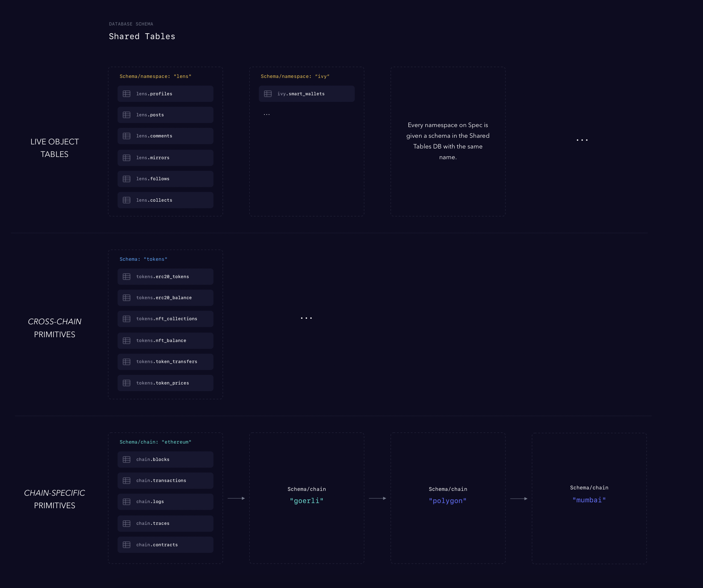The width and height of the screenshot is (703, 588).
Task: Select the "ethereum" schema/chain header
Action: click(x=155, y=441)
